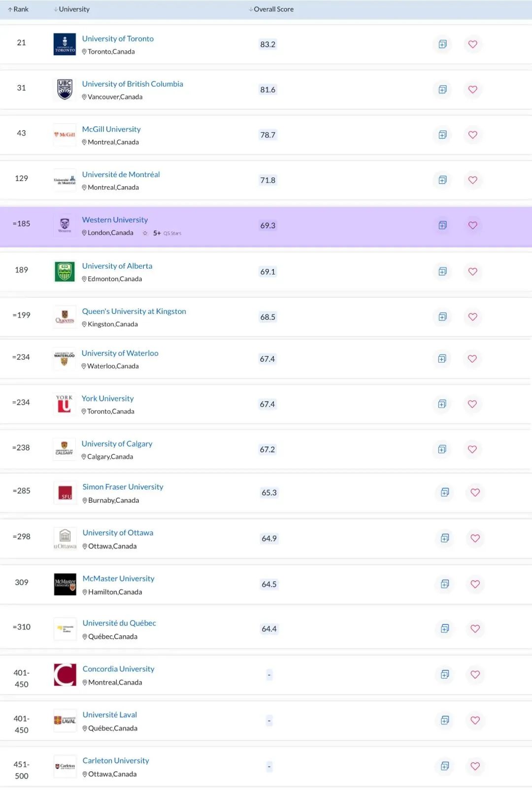The image size is (532, 790).
Task: Favorite Queen's University at Kingston
Action: point(472,317)
